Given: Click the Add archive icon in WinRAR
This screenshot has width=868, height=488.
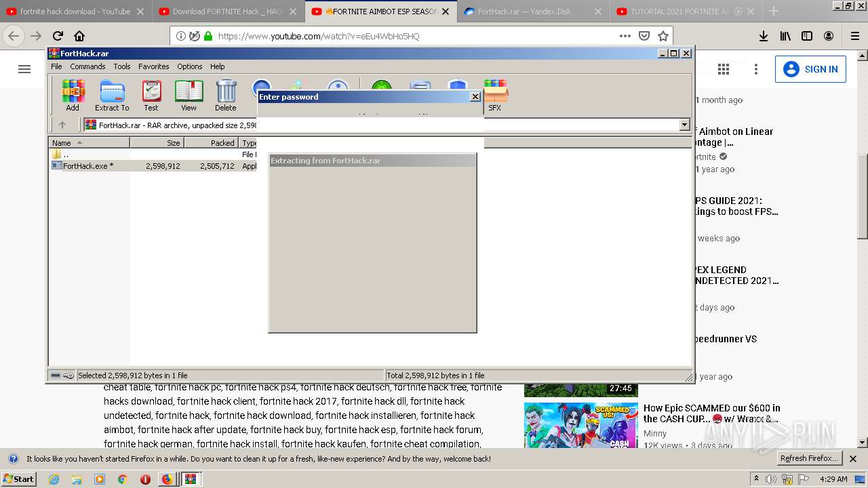Looking at the screenshot, I should (x=73, y=94).
